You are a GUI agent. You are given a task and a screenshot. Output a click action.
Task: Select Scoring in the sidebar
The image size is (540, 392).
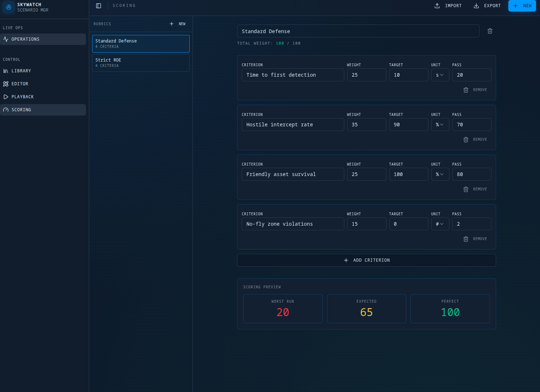pyautogui.click(x=43, y=110)
